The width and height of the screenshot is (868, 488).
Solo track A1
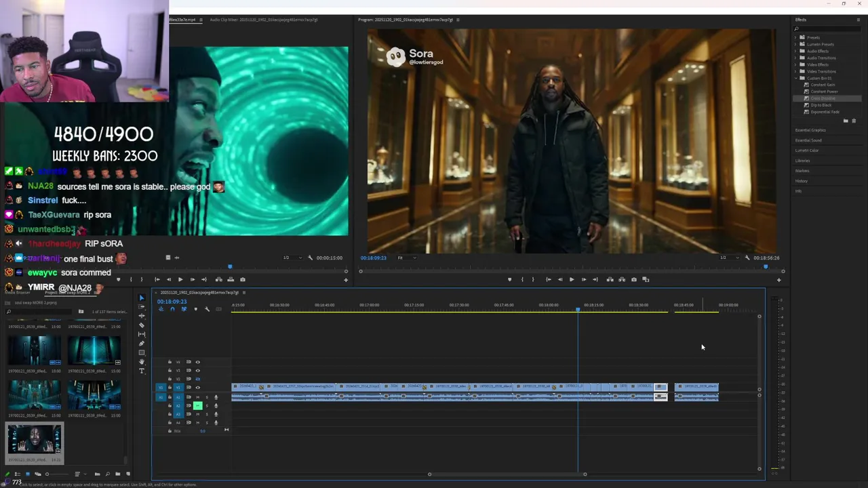point(207,397)
